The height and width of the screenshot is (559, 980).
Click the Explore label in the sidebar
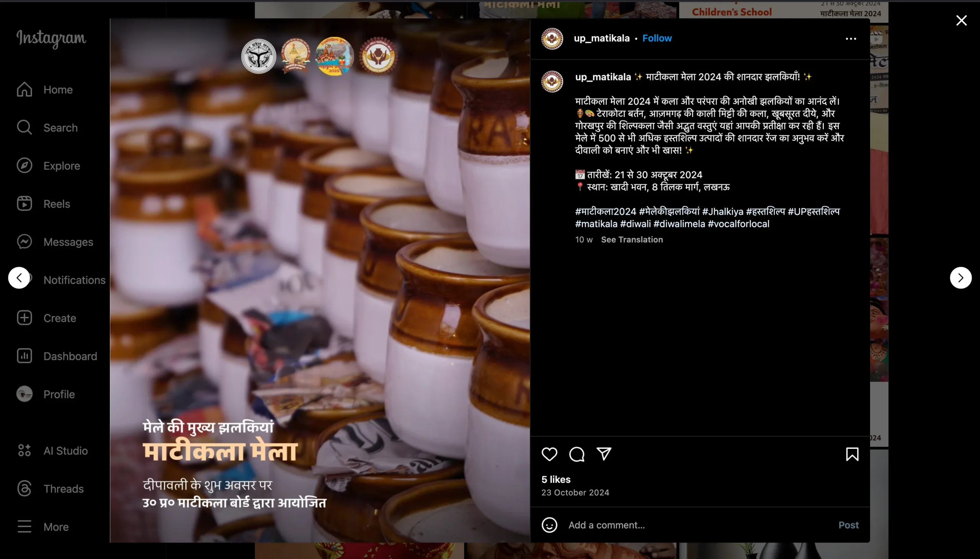(62, 165)
